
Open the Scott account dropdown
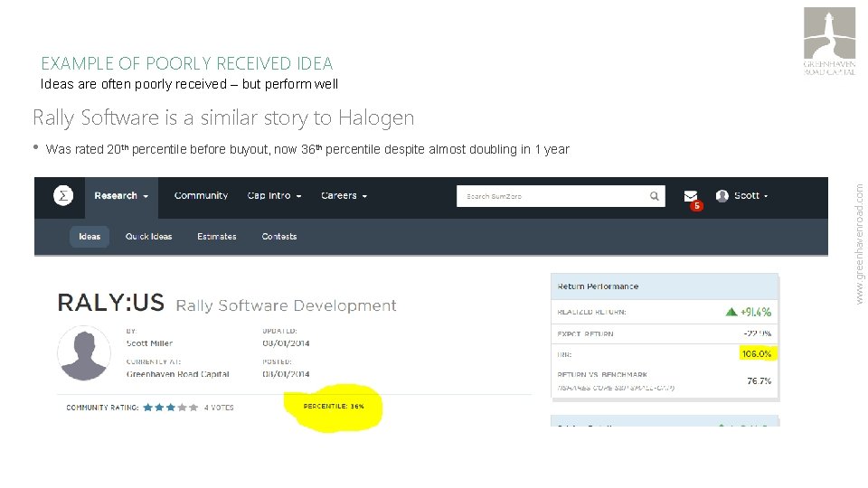pos(750,195)
